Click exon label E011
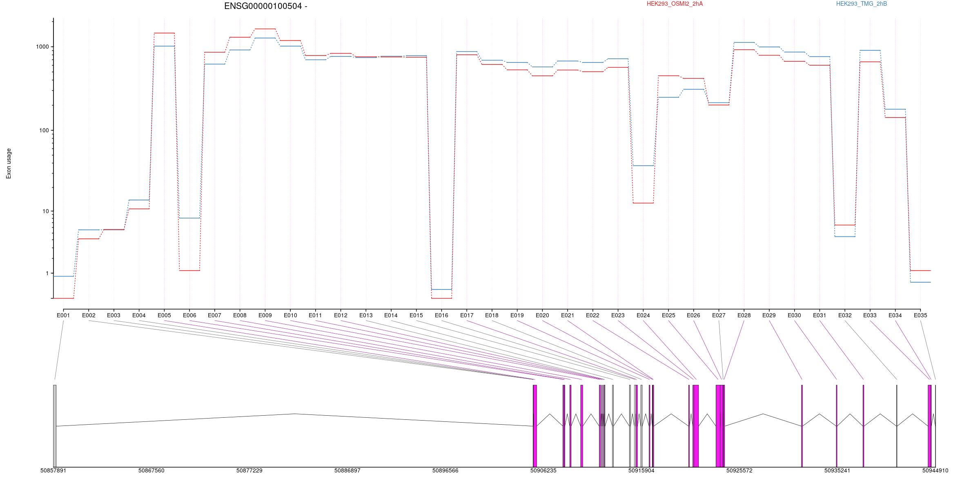980x490 pixels. coord(315,315)
